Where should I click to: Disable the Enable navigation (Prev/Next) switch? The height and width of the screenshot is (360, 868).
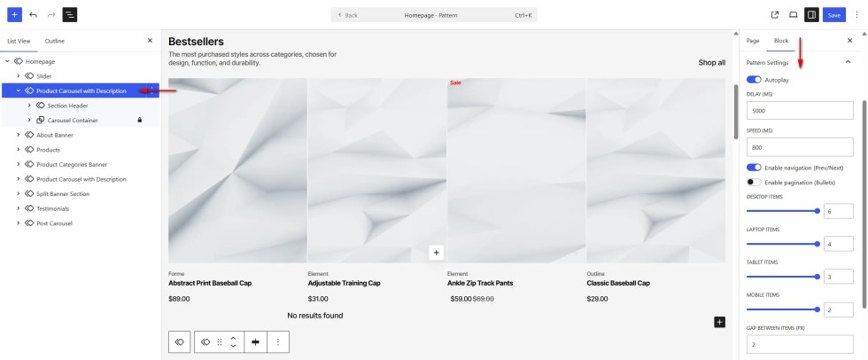[754, 167]
